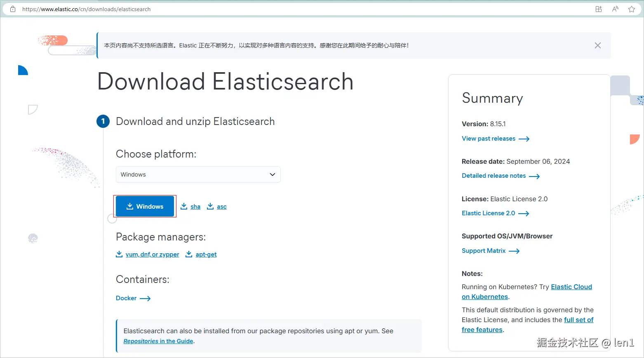Select the Version 8.15.1 text
Viewport: 644px width, 358px height.
pyautogui.click(x=484, y=124)
